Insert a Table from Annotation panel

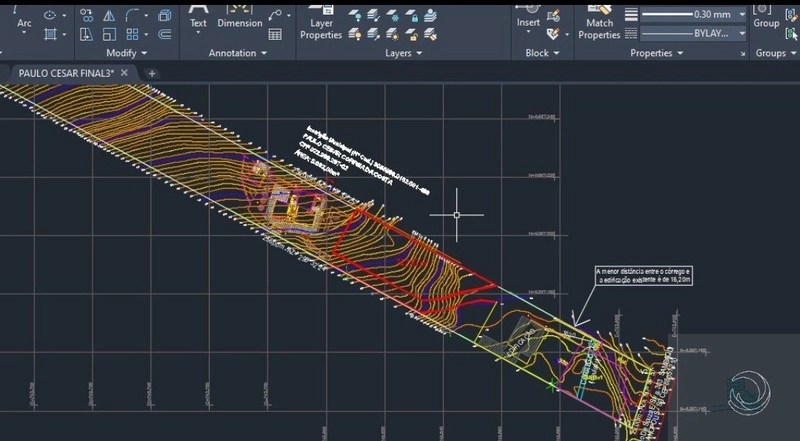(275, 34)
